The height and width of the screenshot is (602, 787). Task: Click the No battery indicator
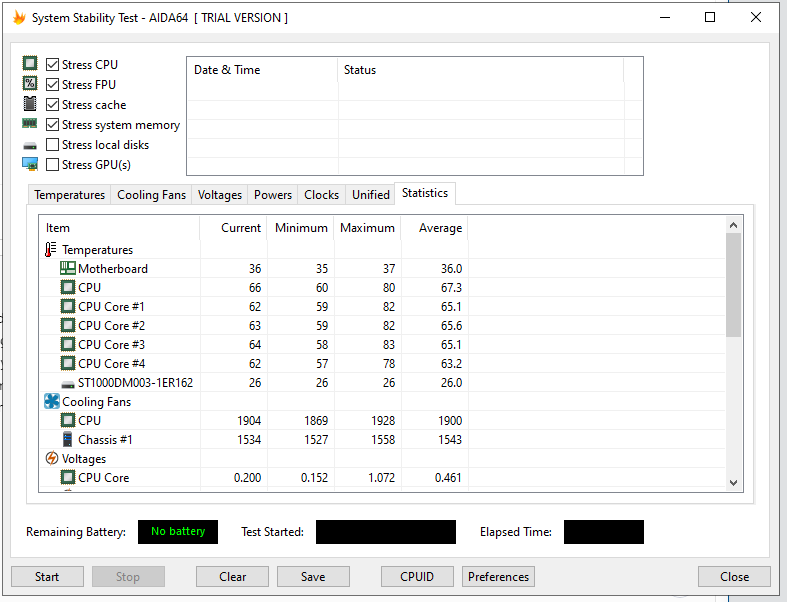click(x=178, y=532)
